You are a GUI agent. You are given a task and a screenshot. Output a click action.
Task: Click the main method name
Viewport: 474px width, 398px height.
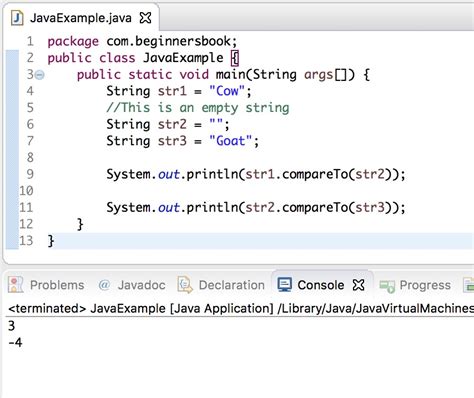(230, 74)
